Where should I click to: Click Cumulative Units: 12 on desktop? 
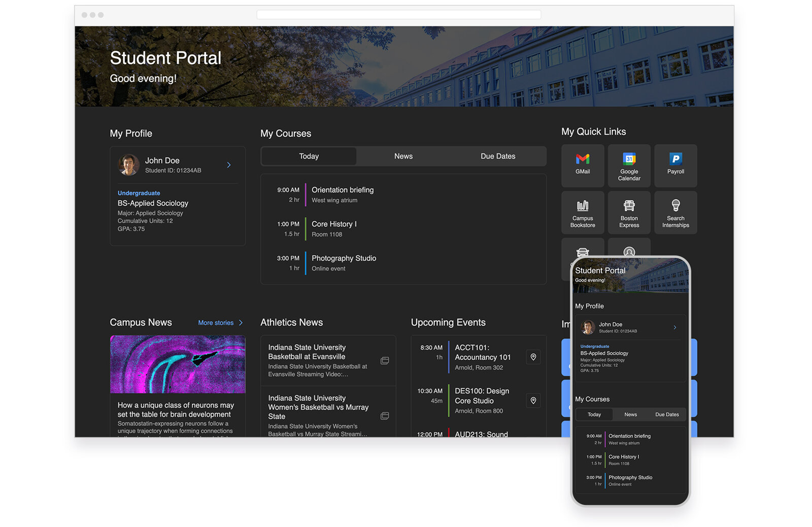(145, 221)
